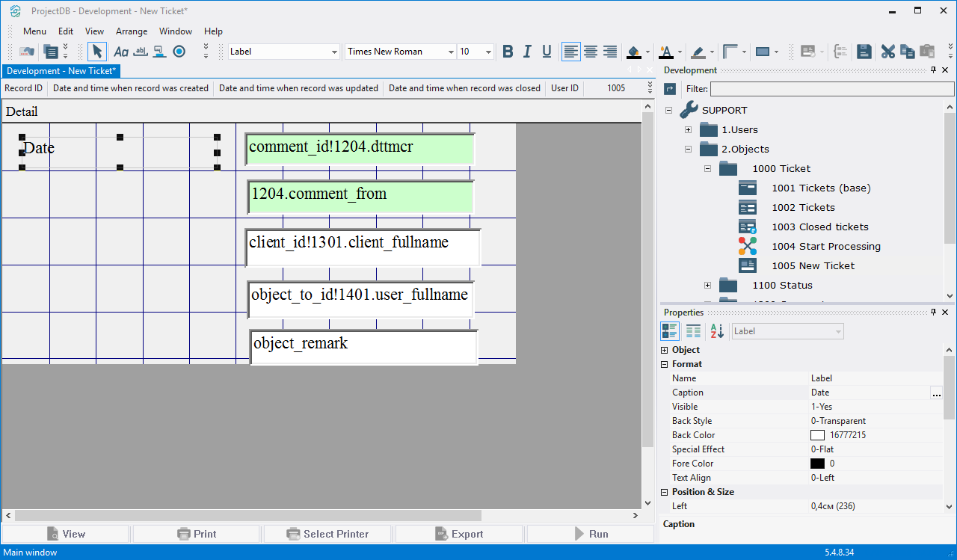Collapse the Position & Size property group
Screen dimensions: 957x560
click(665, 492)
